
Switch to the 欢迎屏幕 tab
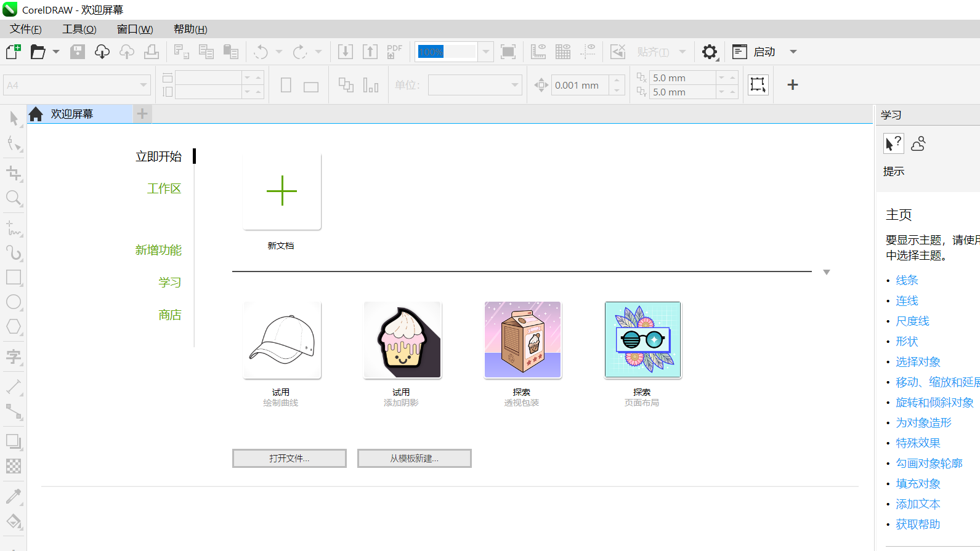(79, 114)
